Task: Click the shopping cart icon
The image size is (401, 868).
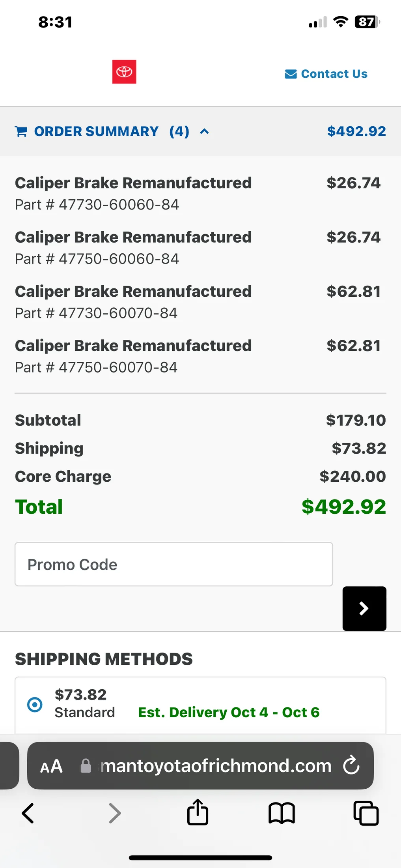Action: (x=21, y=131)
